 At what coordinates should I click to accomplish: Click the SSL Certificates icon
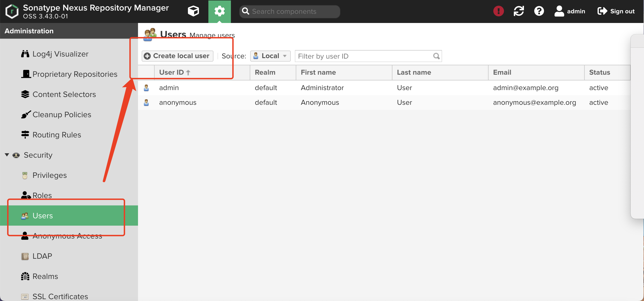(x=25, y=296)
